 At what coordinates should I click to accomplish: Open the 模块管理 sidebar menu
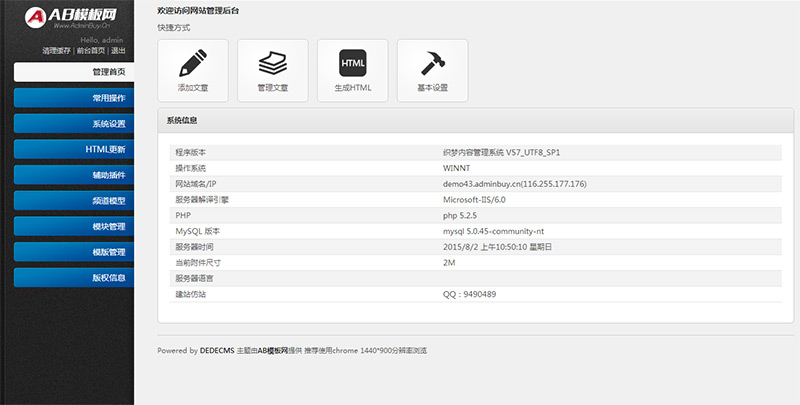74,227
